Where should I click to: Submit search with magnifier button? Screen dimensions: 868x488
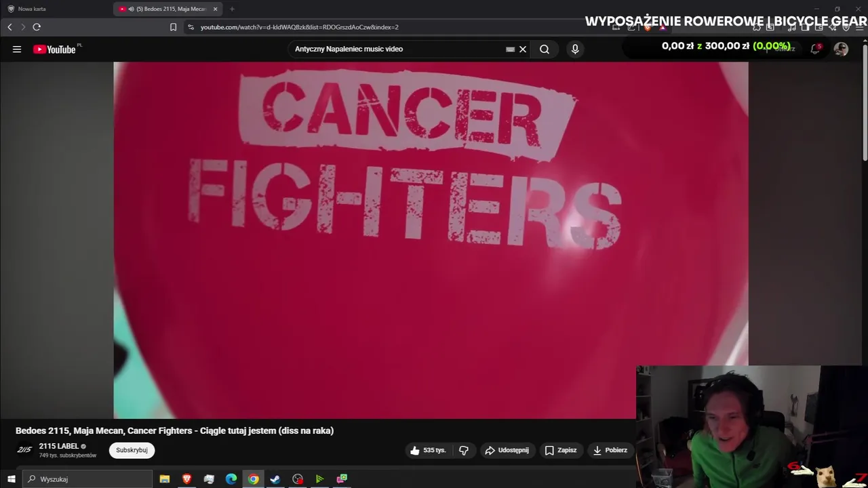point(545,49)
